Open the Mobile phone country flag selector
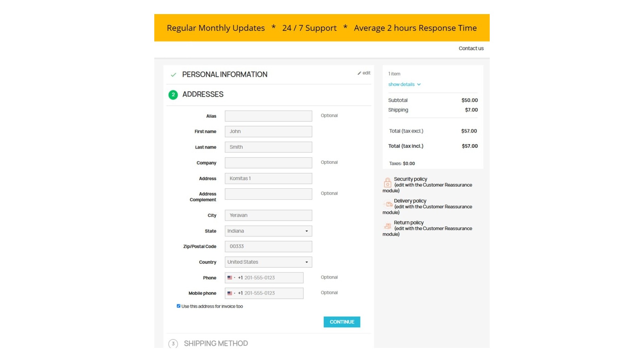Image resolution: width=644 pixels, height=362 pixels. point(231,293)
